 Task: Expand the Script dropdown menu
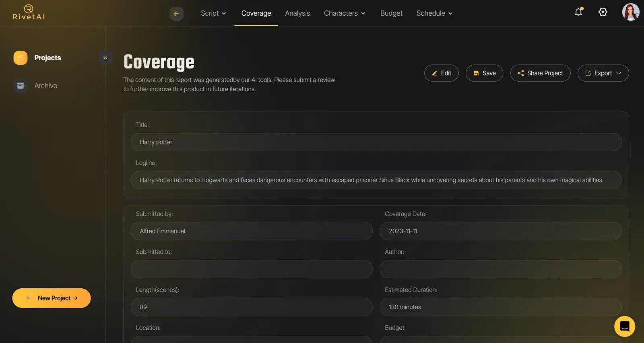[213, 13]
